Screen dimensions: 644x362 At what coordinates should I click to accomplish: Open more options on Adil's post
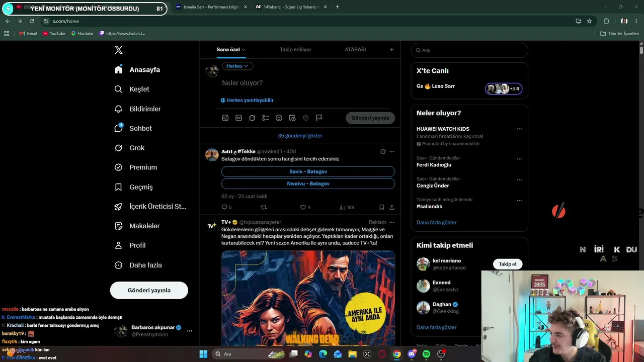click(392, 151)
